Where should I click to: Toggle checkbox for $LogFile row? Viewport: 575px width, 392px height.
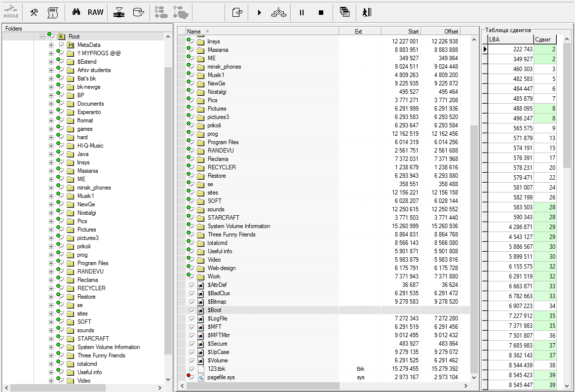(192, 318)
